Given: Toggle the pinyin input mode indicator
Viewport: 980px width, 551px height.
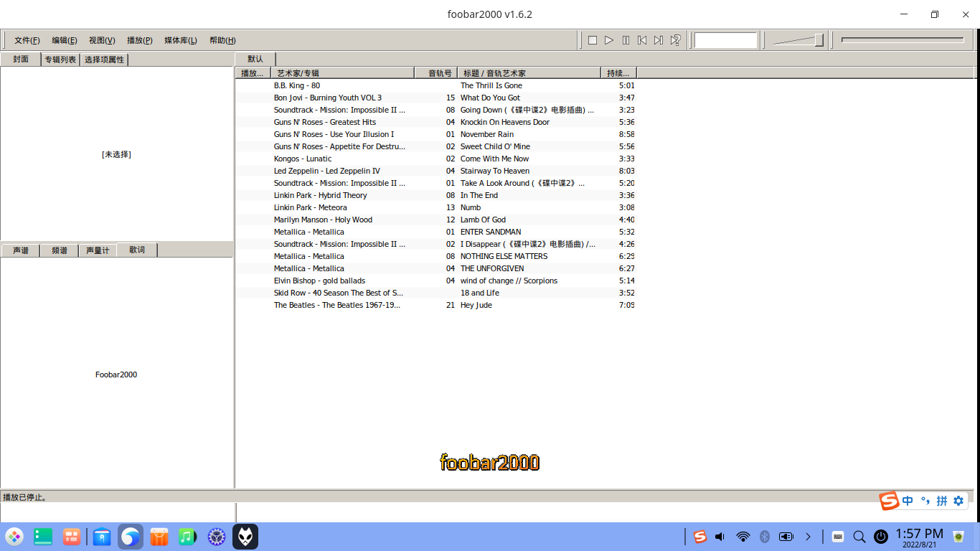Looking at the screenshot, I should [x=941, y=501].
